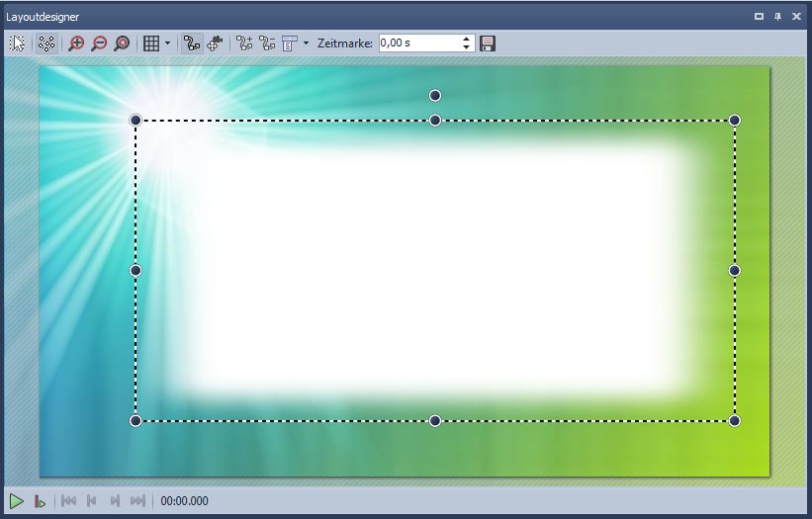The width and height of the screenshot is (812, 519).
Task: Remove a motion path keyframe
Action: (x=267, y=43)
